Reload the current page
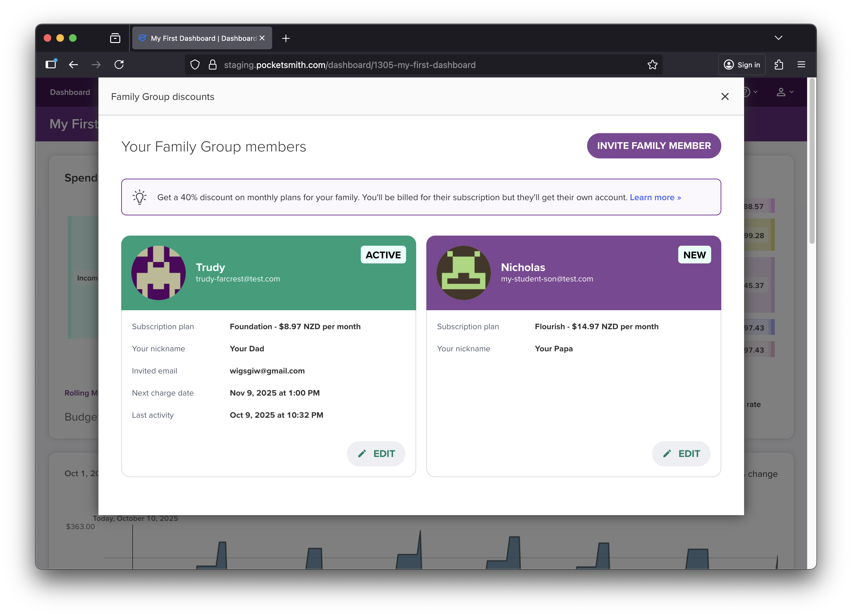Viewport: 852px width, 616px height. point(119,65)
